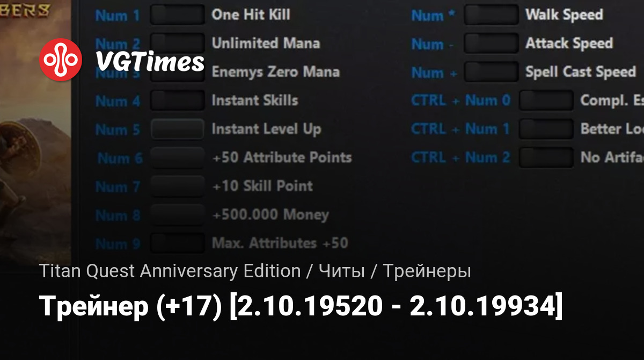Viewport: 644px width, 360px height.
Task: Toggle the +500.000 Money switch
Action: 177,215
